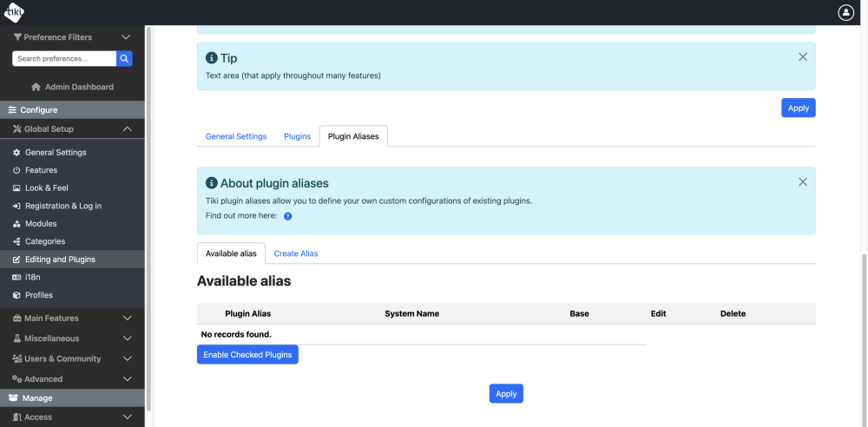The image size is (868, 427).
Task: Click the Advanced gears icon
Action: pos(16,378)
